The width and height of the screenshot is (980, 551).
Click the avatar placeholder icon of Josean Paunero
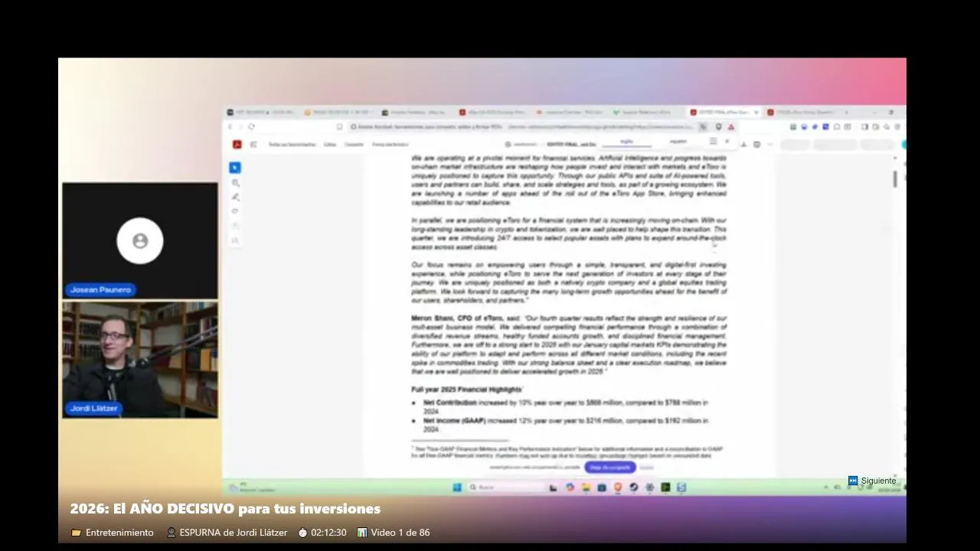click(140, 241)
